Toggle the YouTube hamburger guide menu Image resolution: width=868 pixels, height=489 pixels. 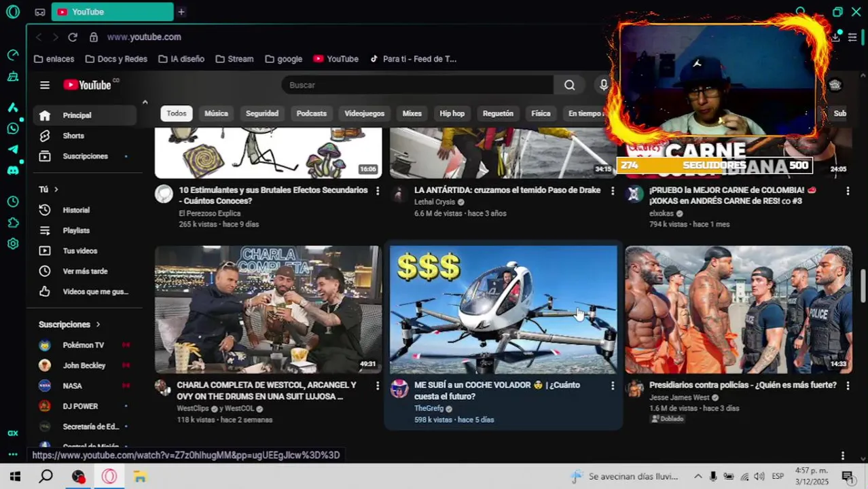tap(45, 85)
